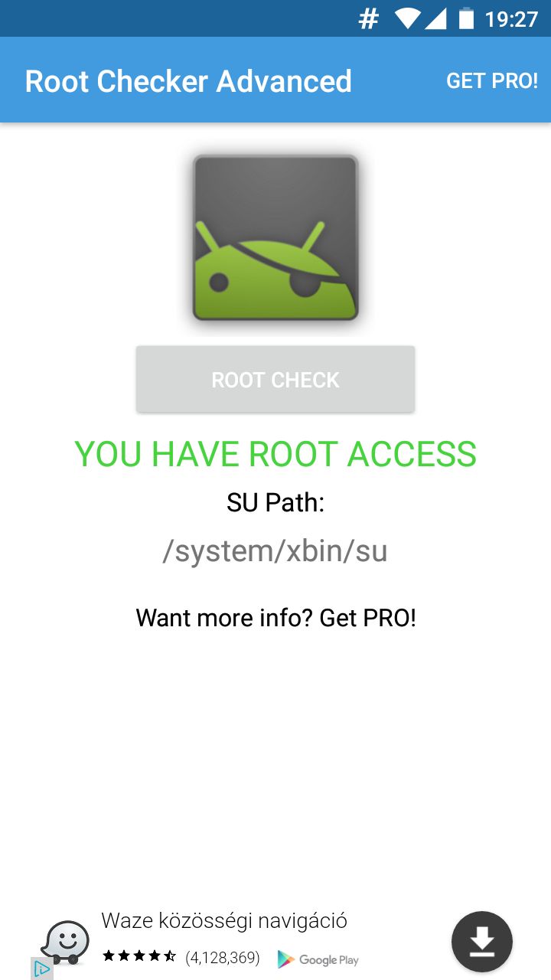Tap the SU Path: label
This screenshot has height=980, width=551.
275,503
